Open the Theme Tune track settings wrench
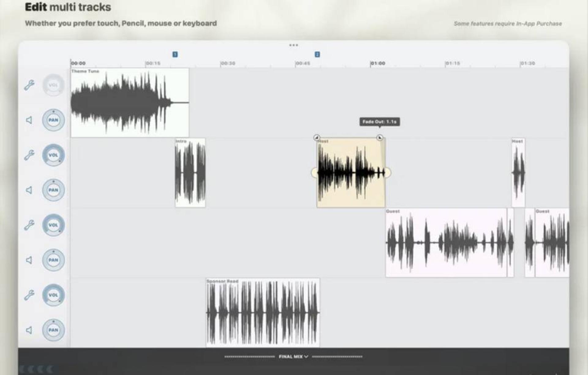Image resolution: width=588 pixels, height=375 pixels. click(x=29, y=85)
